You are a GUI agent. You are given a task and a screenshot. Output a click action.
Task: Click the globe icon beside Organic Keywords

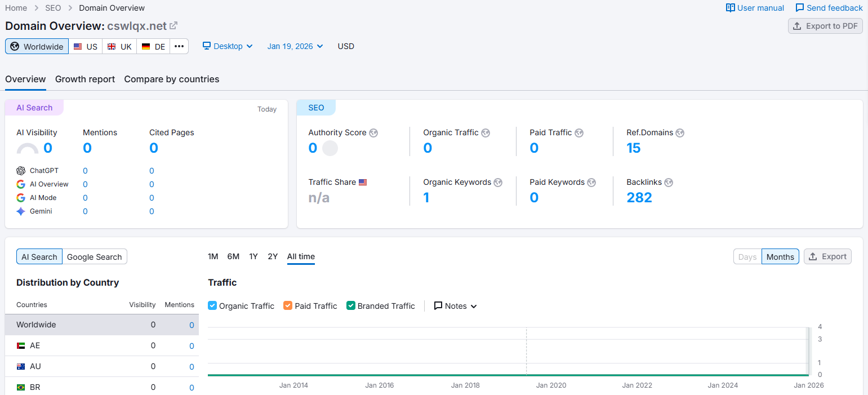498,183
